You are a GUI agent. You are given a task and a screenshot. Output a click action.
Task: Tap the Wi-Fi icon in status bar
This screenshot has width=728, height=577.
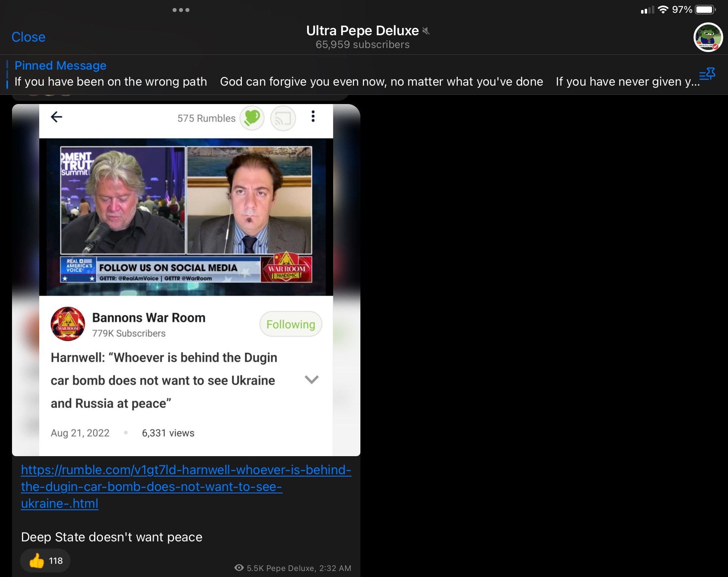pyautogui.click(x=663, y=10)
